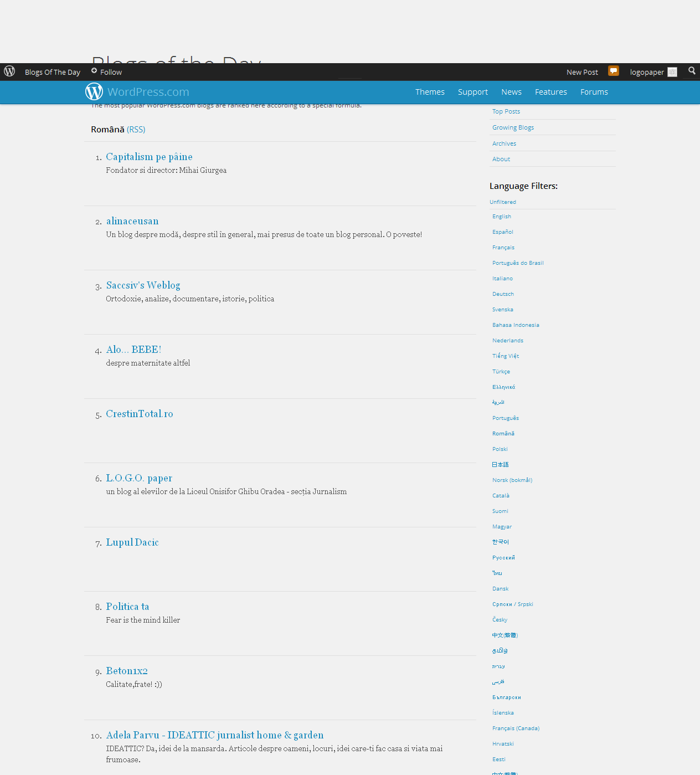Open the L.O.G.O. paper blog link

(x=139, y=478)
